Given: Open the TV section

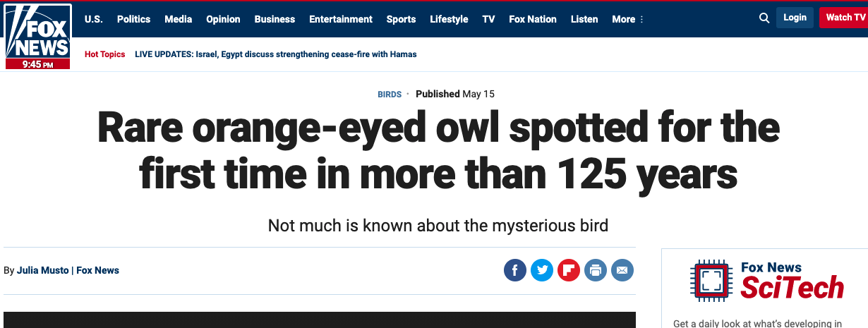Looking at the screenshot, I should 488,19.
